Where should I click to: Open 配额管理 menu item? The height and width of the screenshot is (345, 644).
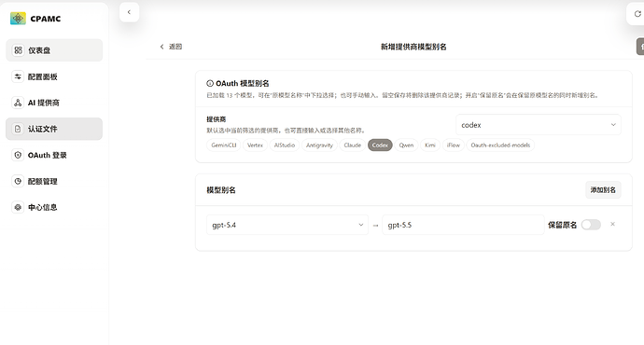(54, 181)
